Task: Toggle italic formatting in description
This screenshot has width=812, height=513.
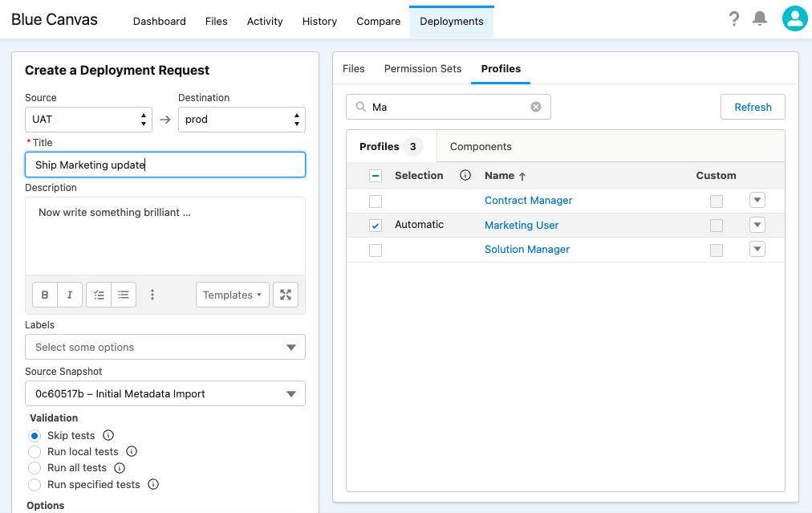Action: point(70,295)
